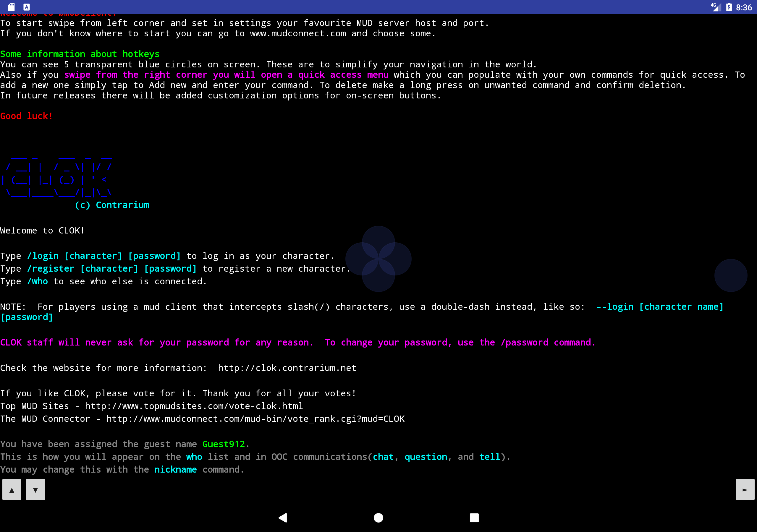Tap the right navigation circle
The image size is (757, 532).
click(x=395, y=259)
